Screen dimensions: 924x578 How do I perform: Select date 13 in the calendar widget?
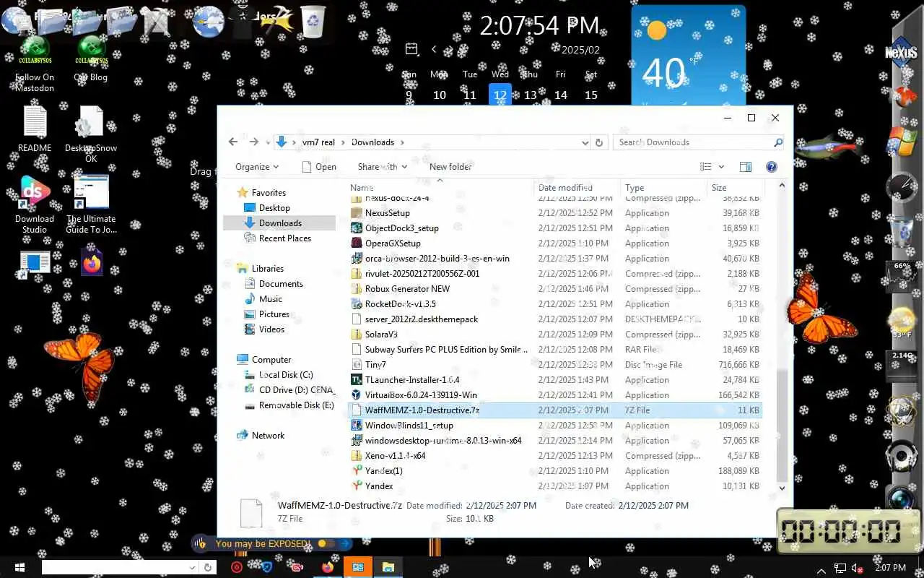tap(530, 95)
